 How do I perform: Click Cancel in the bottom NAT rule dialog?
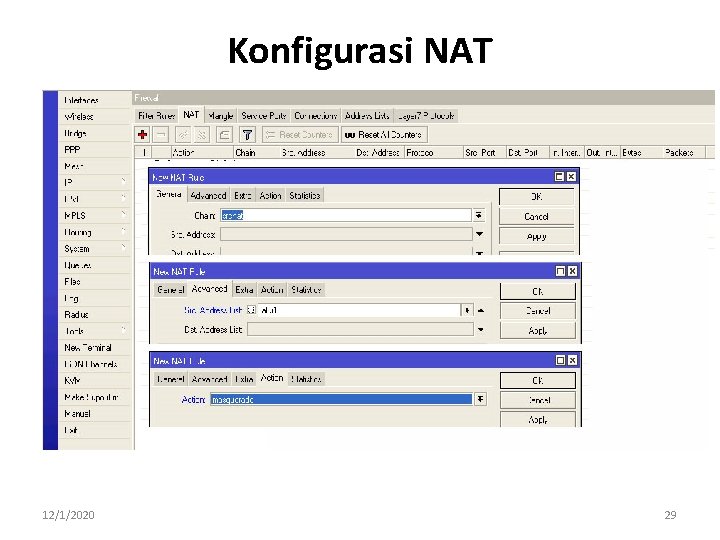pyautogui.click(x=538, y=400)
